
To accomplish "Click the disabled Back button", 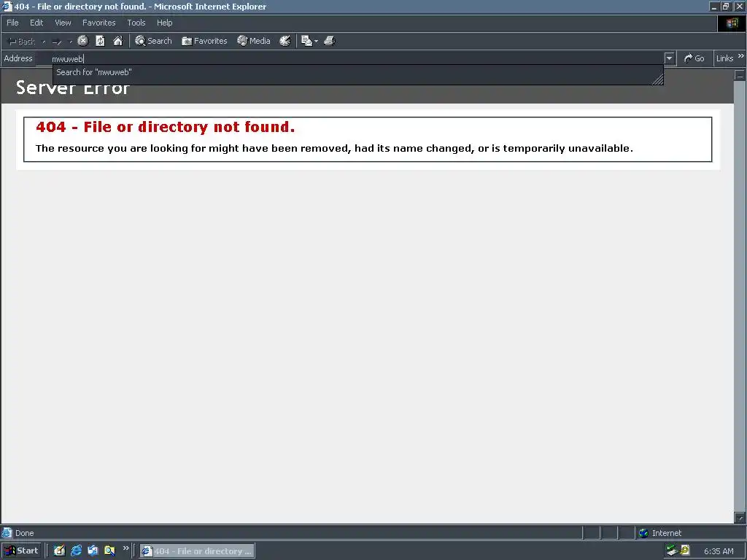I will 22,42.
